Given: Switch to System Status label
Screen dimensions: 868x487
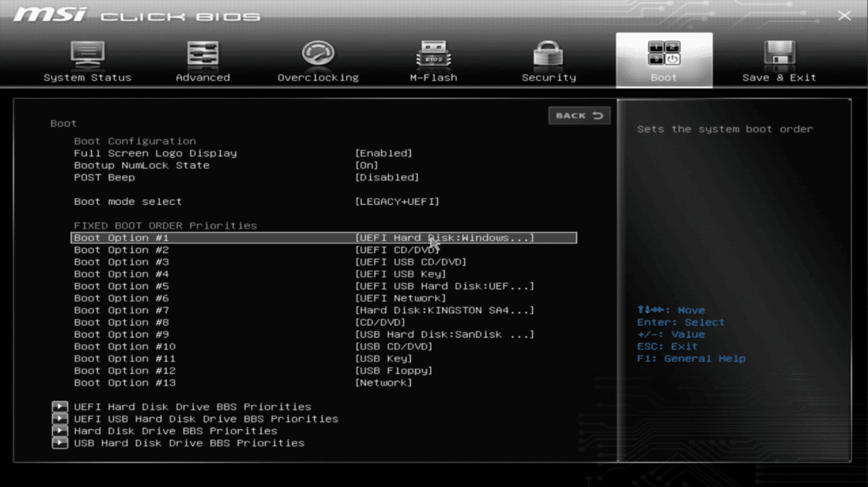Looking at the screenshot, I should coord(87,77).
